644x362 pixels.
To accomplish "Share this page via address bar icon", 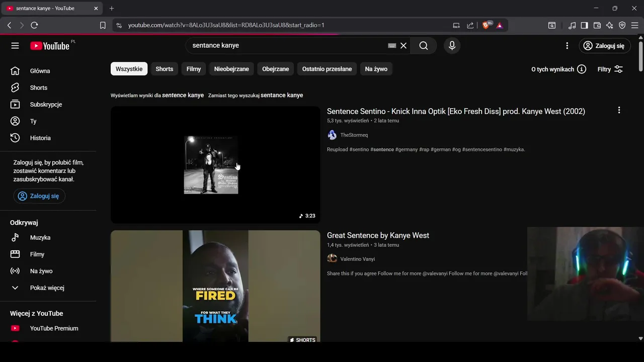I will pyautogui.click(x=470, y=25).
